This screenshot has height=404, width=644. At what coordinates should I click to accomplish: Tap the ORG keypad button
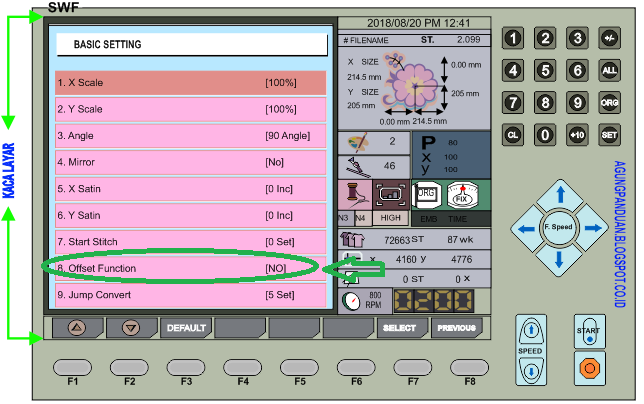pyautogui.click(x=610, y=102)
